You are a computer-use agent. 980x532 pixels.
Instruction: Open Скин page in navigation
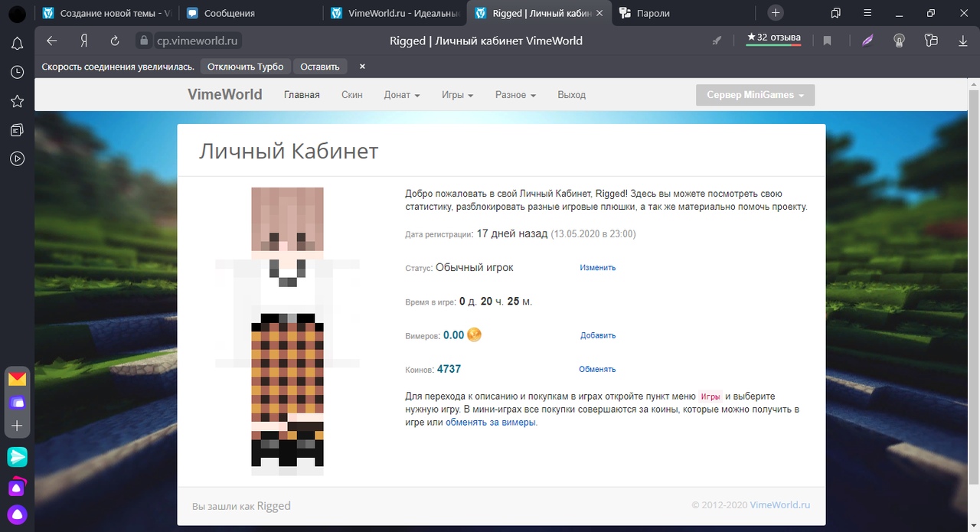[351, 95]
